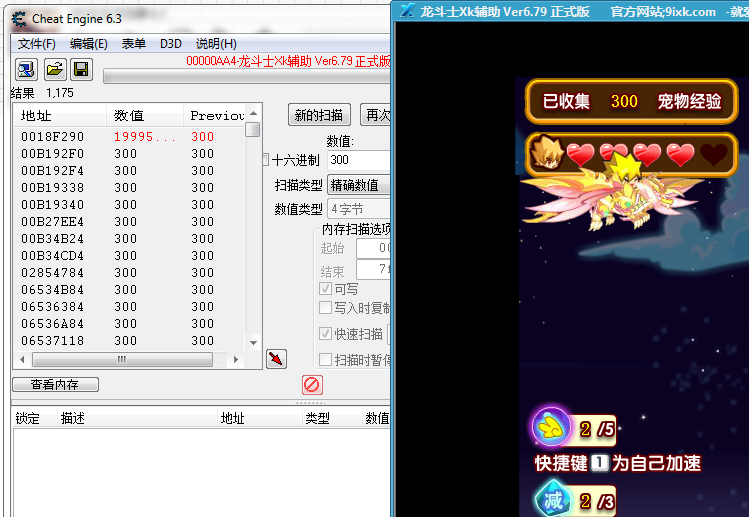Screen dimensions: 749x517
Task: Click the 新的扫描 button
Action: tap(319, 115)
